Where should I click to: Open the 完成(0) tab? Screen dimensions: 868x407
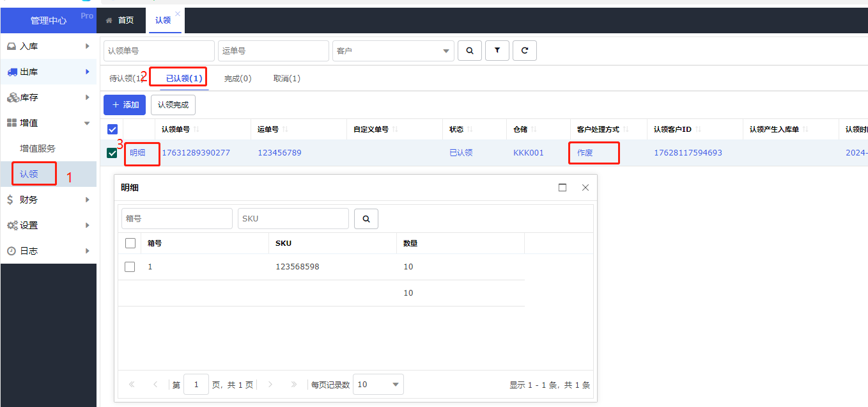pyautogui.click(x=238, y=79)
